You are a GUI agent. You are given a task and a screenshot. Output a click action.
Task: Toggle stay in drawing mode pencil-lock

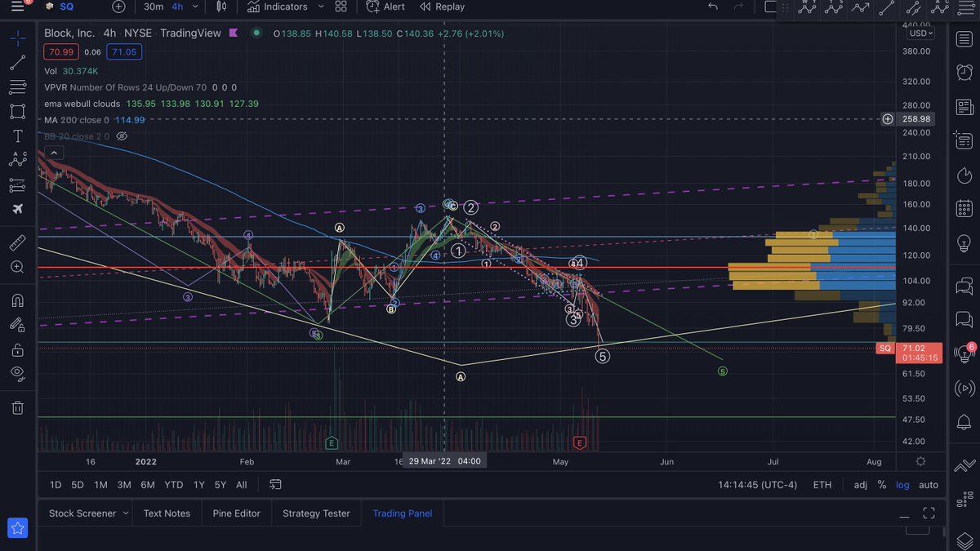pos(17,325)
